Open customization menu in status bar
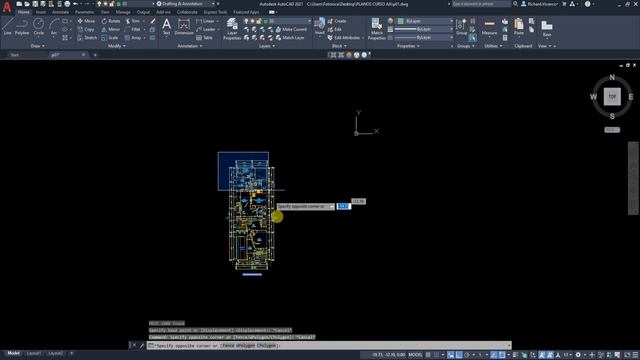 point(635,355)
